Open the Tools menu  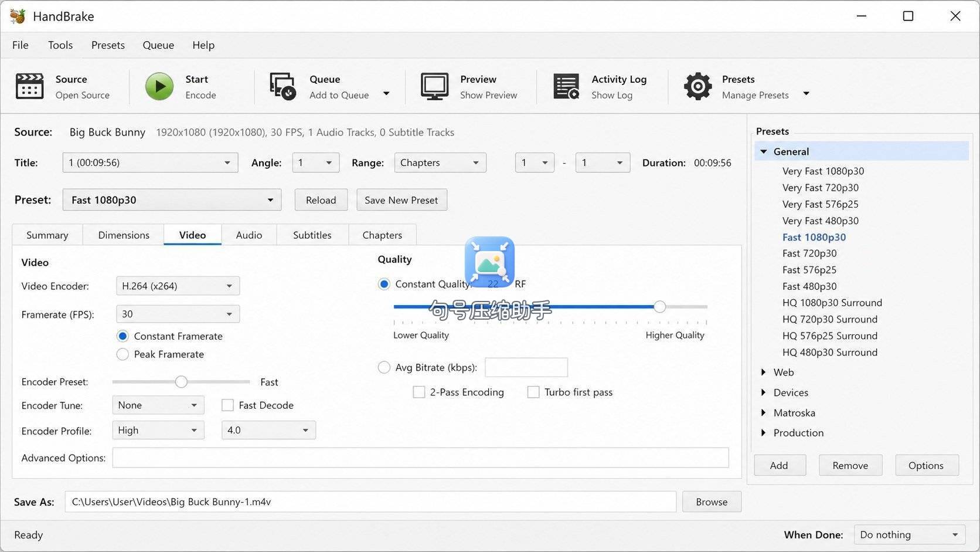click(60, 45)
